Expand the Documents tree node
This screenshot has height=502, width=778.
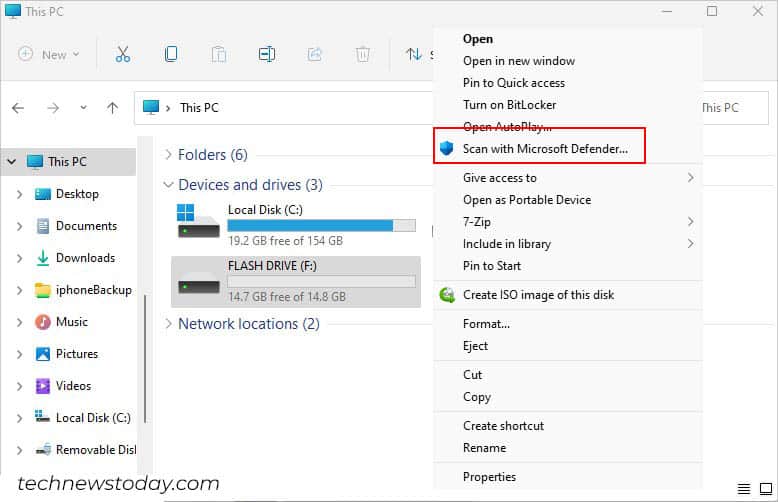[19, 226]
